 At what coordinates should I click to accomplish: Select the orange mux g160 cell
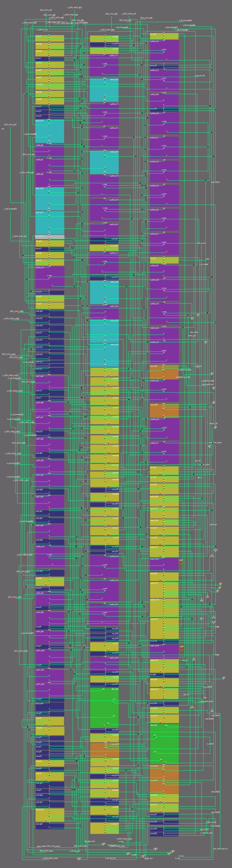click(164, 410)
